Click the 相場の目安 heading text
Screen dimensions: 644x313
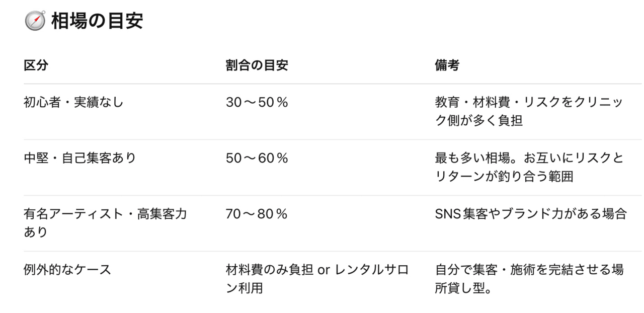(x=97, y=22)
